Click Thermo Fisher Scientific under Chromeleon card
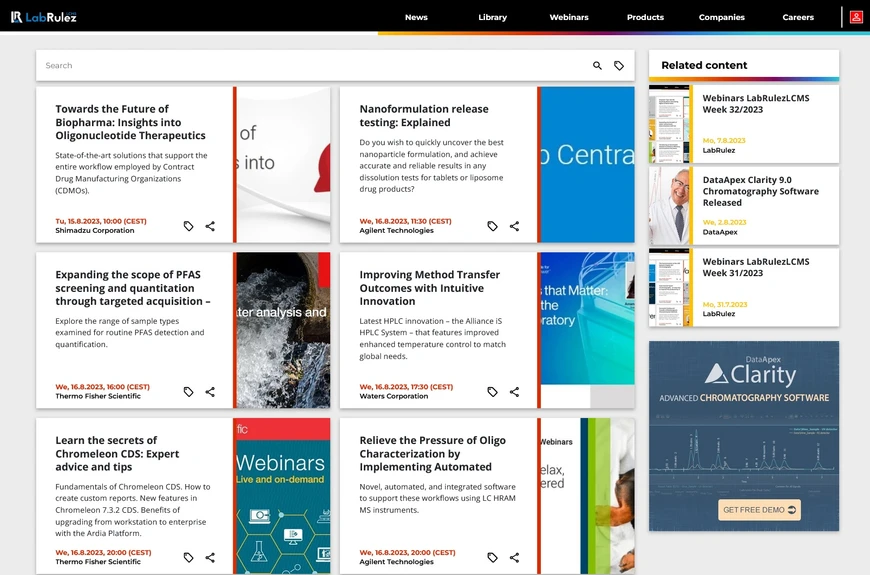 click(98, 562)
